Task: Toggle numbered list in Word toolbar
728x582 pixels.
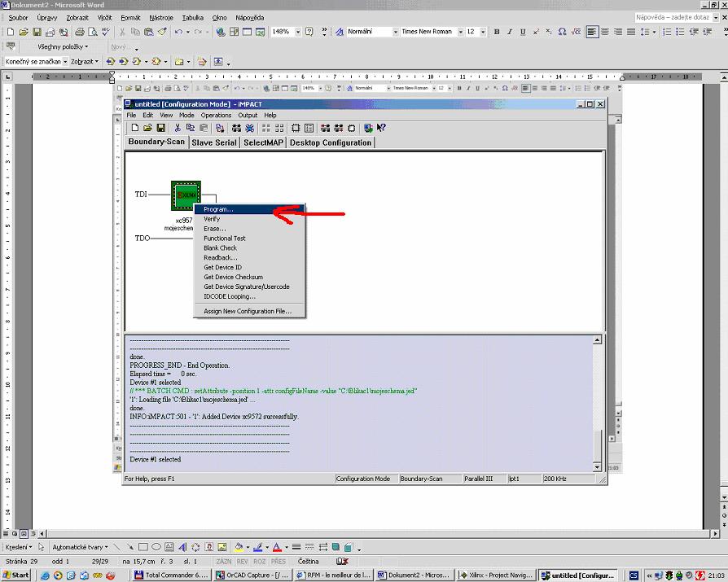Action: (x=667, y=32)
